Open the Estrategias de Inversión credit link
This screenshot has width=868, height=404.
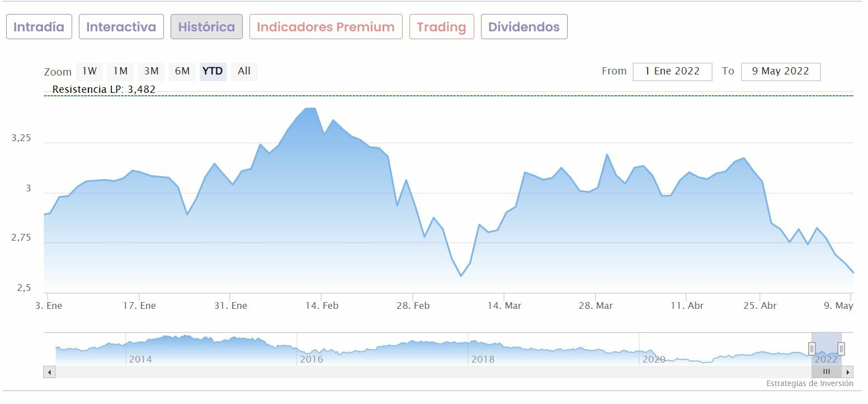pyautogui.click(x=809, y=384)
